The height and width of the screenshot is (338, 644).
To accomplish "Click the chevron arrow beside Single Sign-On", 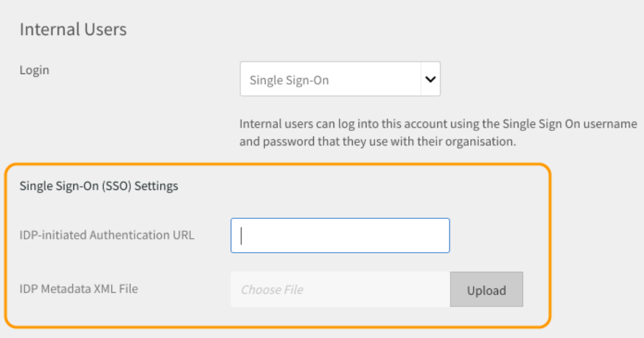I will click(430, 79).
